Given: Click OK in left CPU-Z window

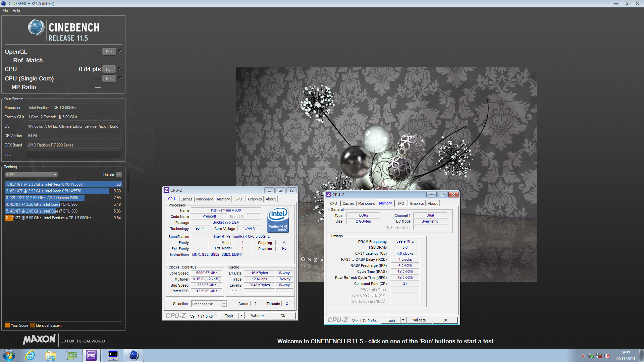Looking at the screenshot, I should [x=283, y=316].
